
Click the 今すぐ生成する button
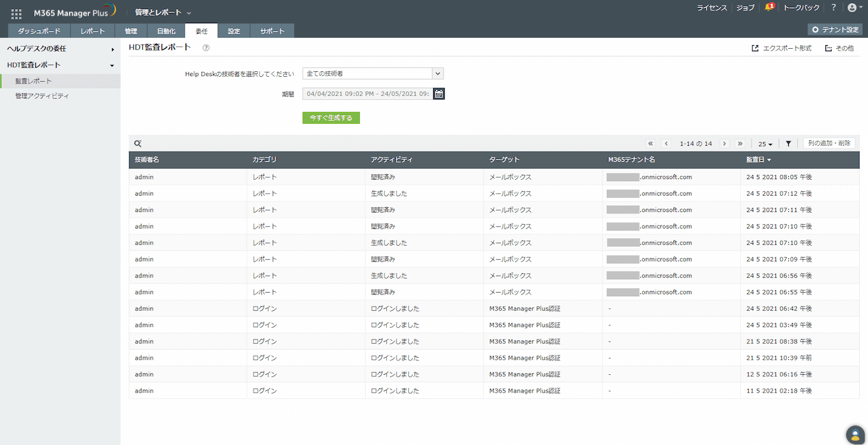[x=331, y=118]
